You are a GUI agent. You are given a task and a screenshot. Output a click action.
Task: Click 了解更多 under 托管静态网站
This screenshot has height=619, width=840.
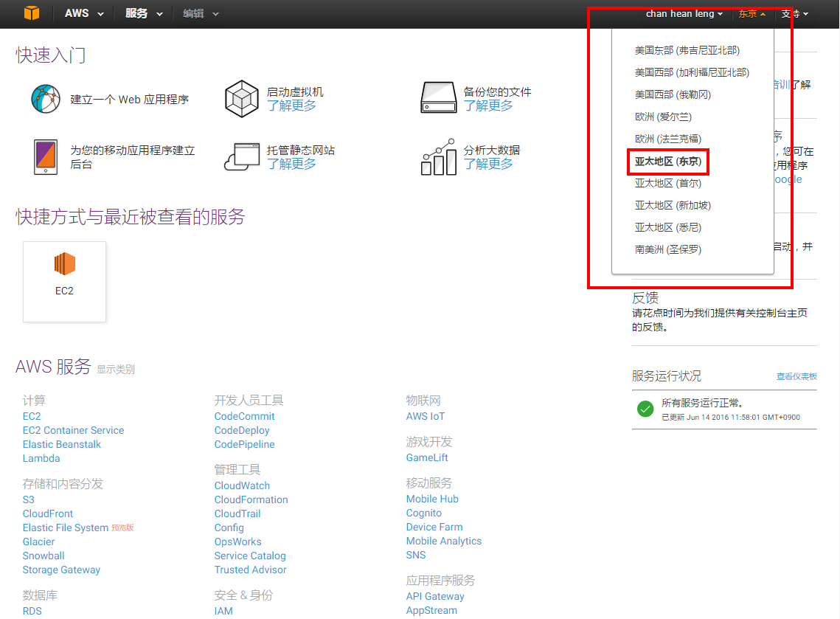[291, 164]
